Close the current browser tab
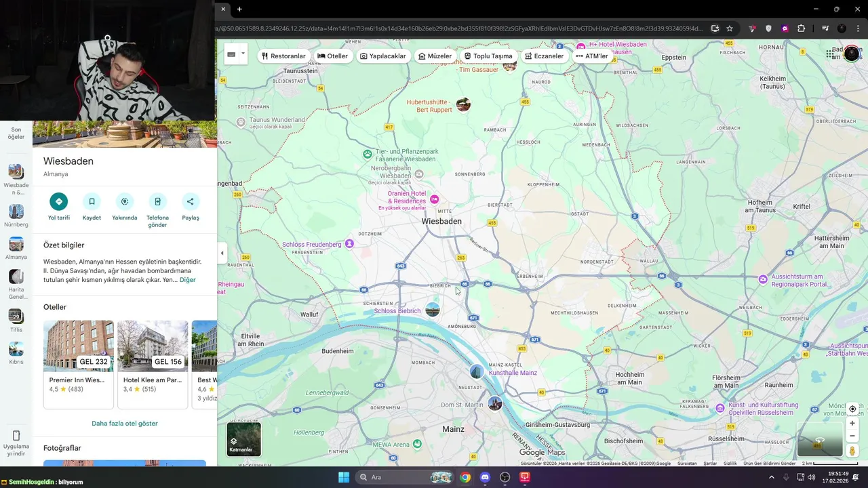This screenshot has height=488, width=868. (x=223, y=9)
